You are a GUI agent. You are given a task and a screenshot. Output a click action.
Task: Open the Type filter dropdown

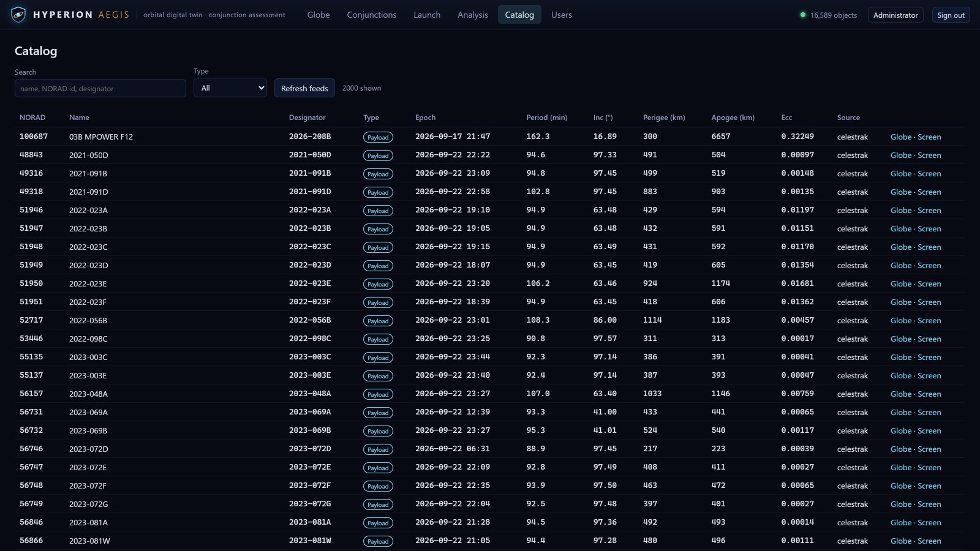coord(230,88)
